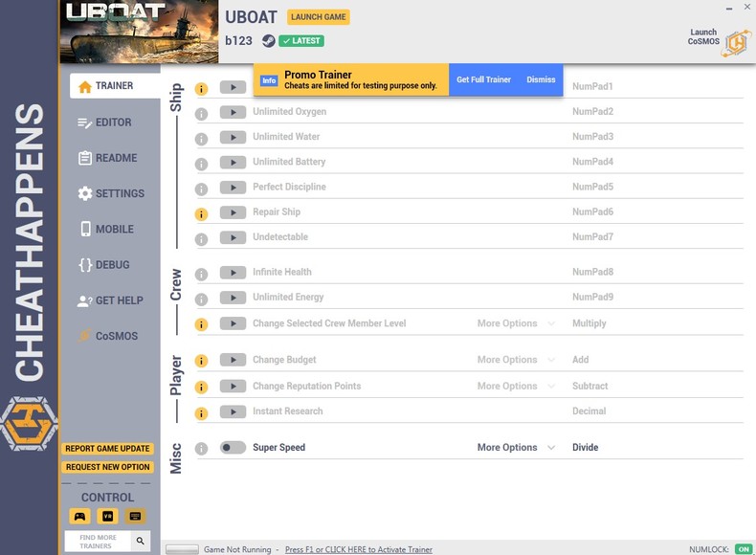This screenshot has height=555, width=756.
Task: Click Get Full Trainer in promo banner
Action: [483, 79]
